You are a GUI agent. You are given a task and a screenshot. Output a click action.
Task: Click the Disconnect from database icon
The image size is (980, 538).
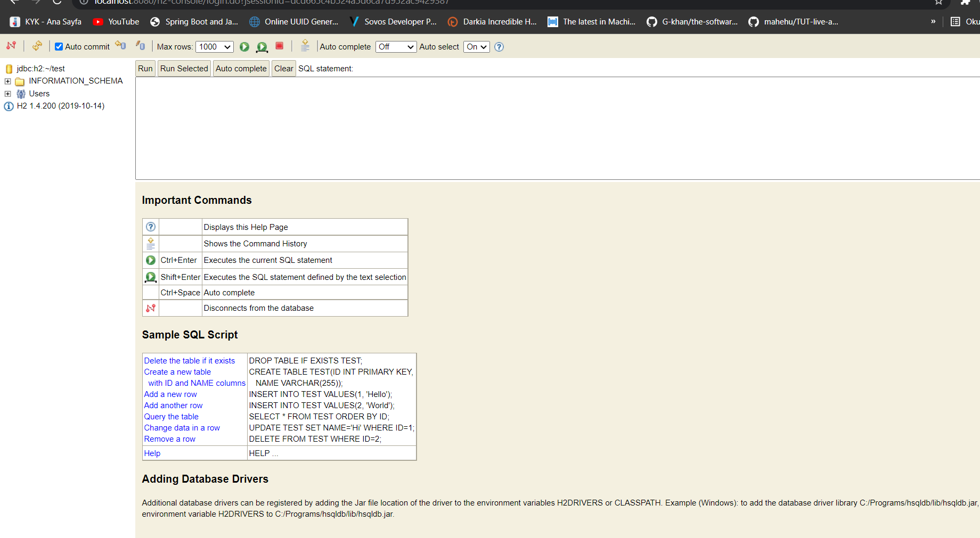[11, 46]
